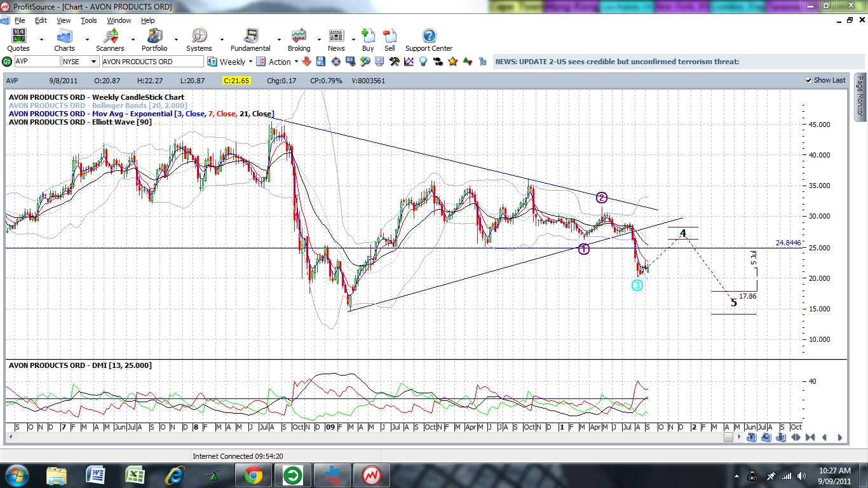Click the magnifier zoom chart icon
Viewport: 868px width, 488px height.
point(365,62)
